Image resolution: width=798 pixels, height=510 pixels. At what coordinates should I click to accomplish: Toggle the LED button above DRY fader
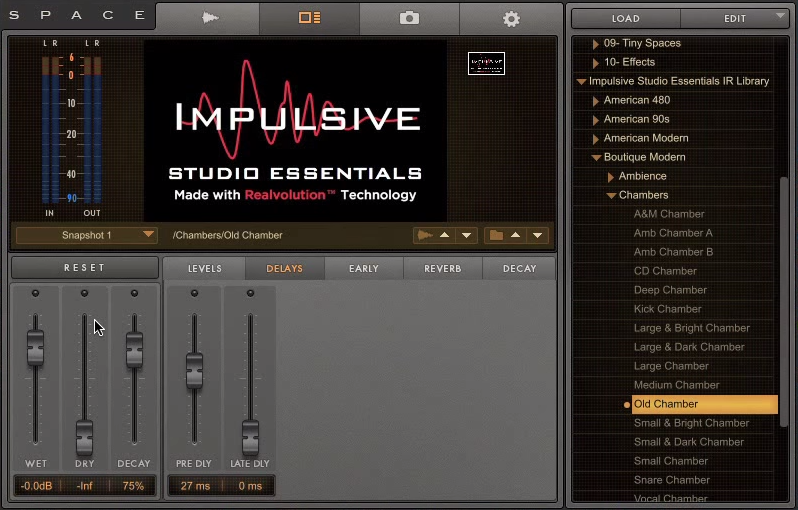coord(84,293)
